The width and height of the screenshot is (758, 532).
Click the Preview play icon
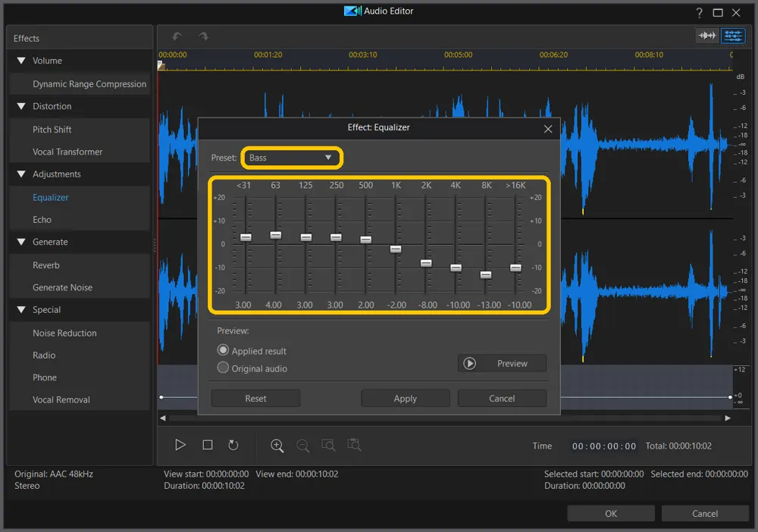click(x=469, y=363)
